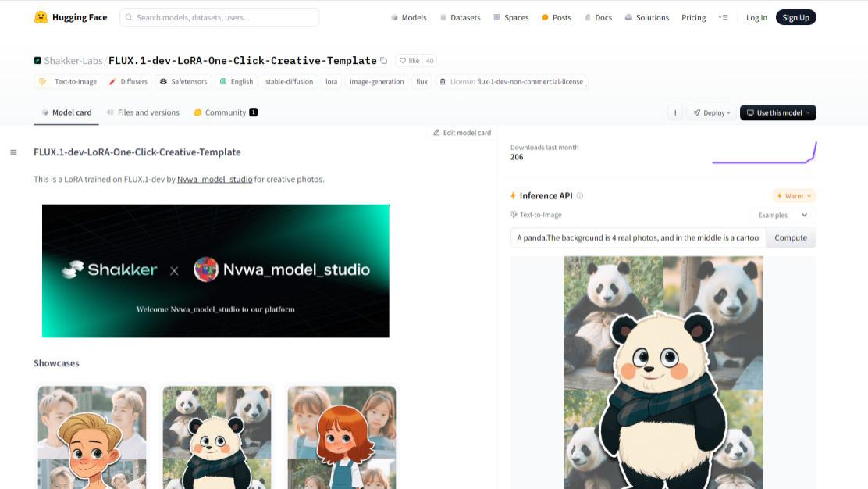
Task: Click the Text-to-Image task icon in Inference API
Action: point(514,214)
